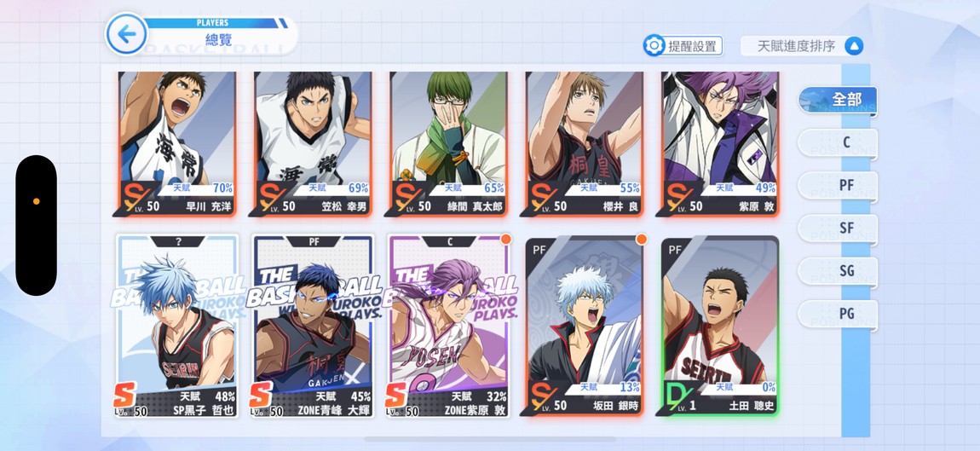Open the gear reminder settings icon
The width and height of the screenshot is (980, 451).
point(654,46)
